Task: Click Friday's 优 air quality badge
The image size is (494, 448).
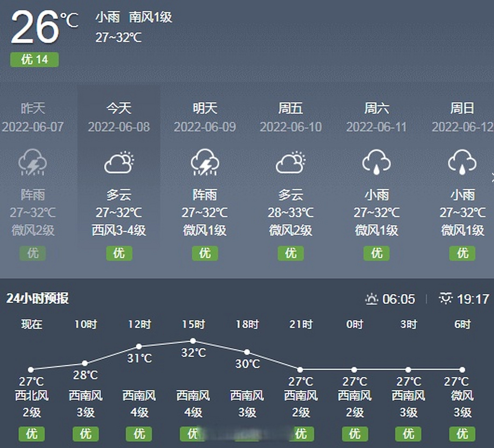Action: coord(291,253)
